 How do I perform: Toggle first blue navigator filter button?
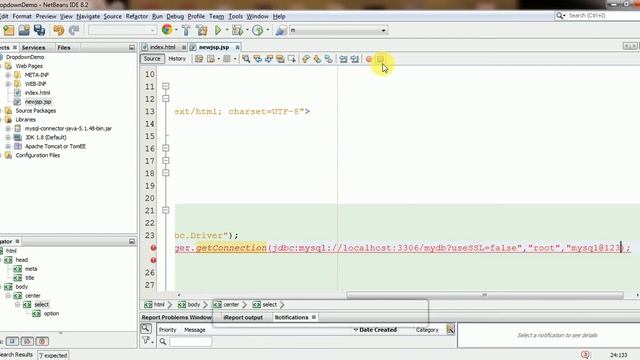point(12,341)
